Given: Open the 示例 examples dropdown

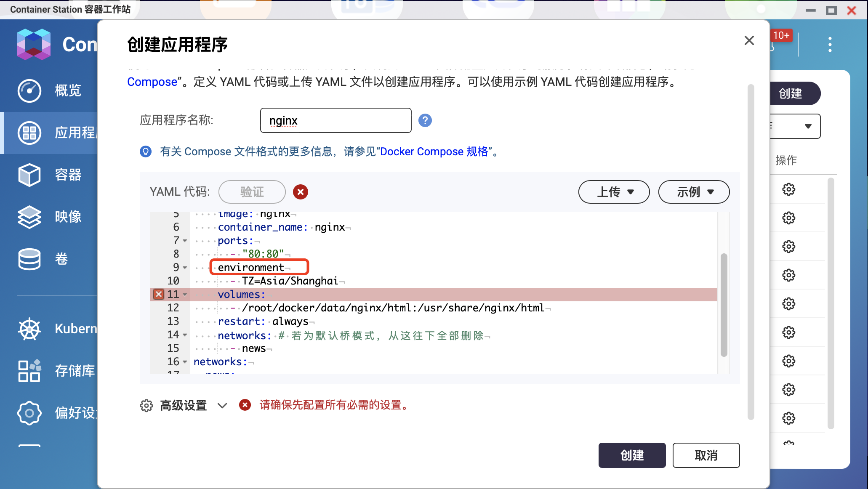Looking at the screenshot, I should 694,192.
